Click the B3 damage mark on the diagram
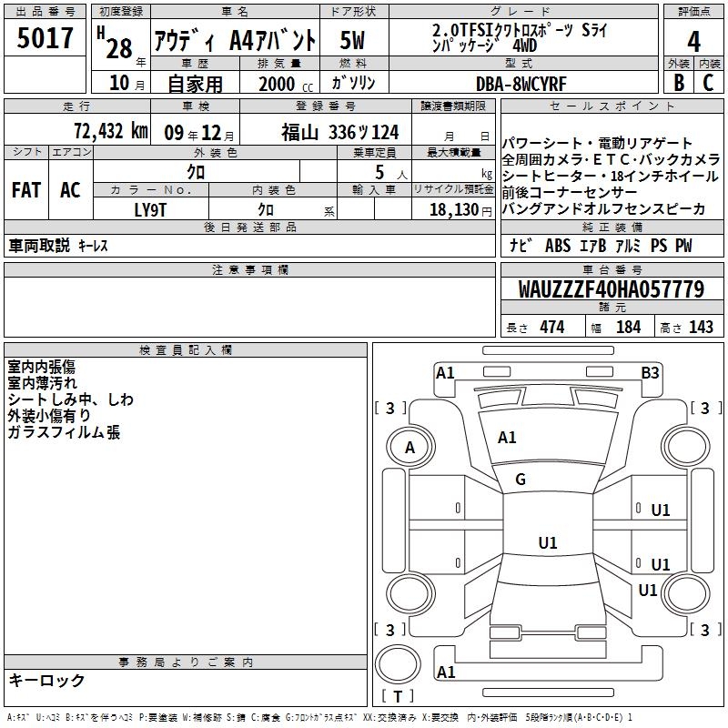The width and height of the screenshot is (728, 728). click(x=650, y=372)
